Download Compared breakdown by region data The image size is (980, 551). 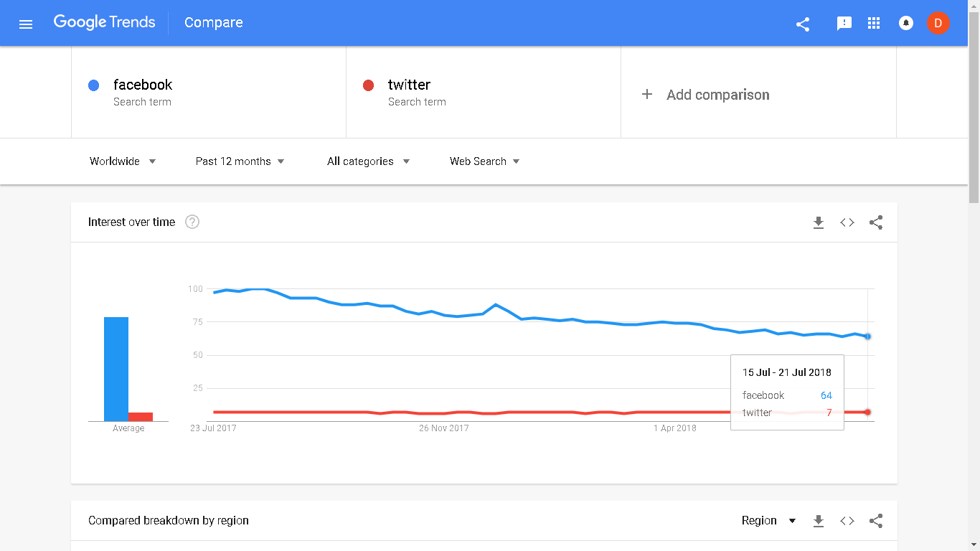819,521
